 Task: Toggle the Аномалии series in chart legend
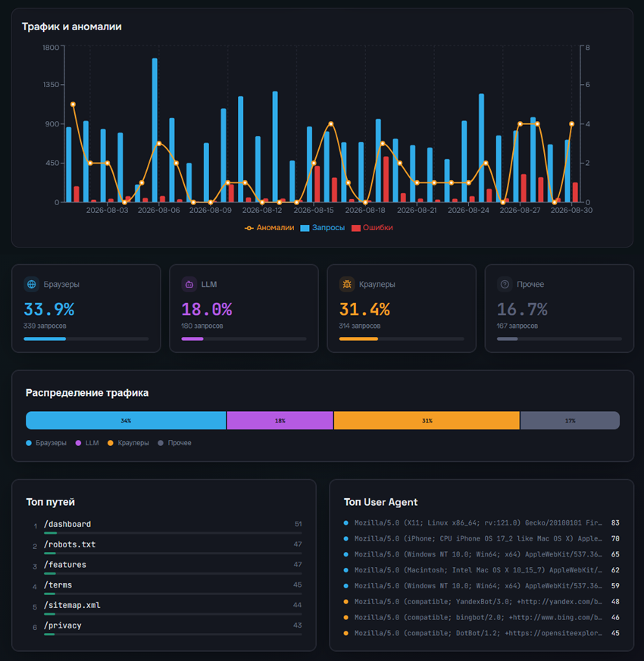tap(270, 228)
